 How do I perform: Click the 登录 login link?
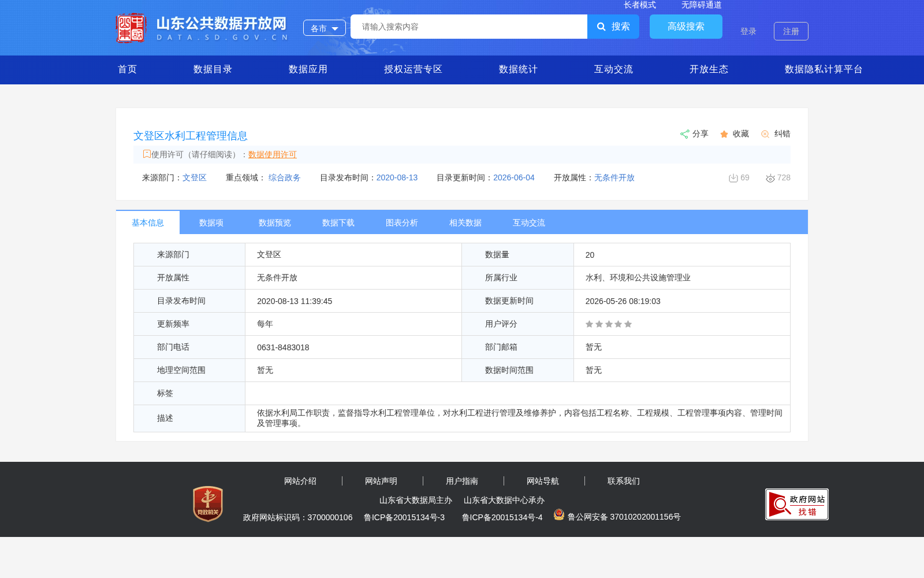coord(748,31)
